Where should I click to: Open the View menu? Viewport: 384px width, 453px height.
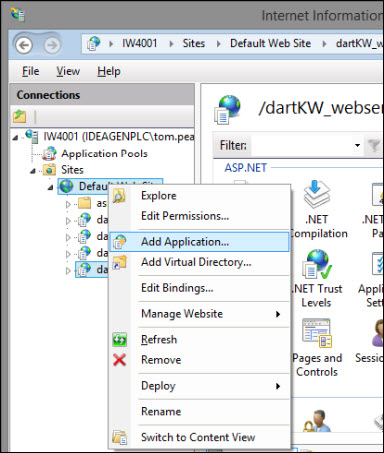click(68, 71)
